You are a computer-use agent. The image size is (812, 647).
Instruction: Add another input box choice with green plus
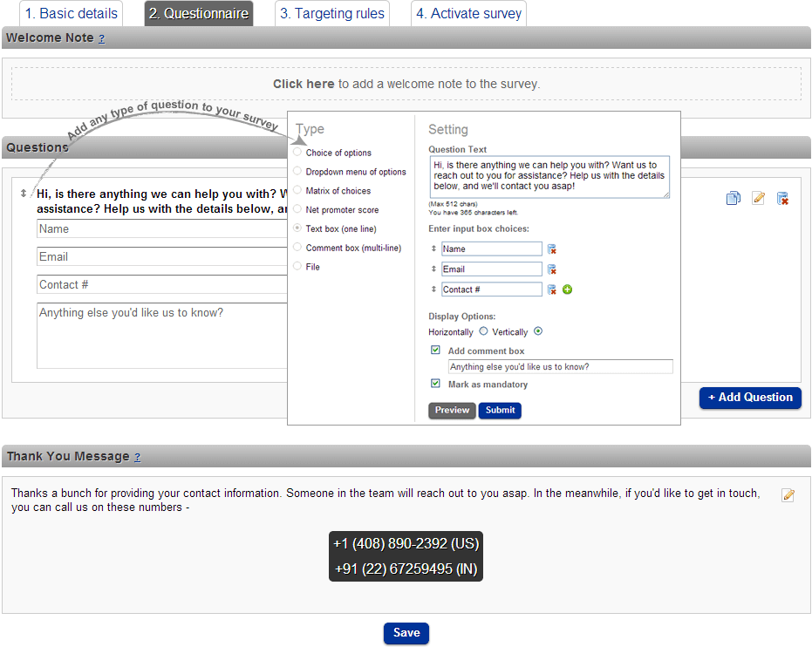[x=567, y=289]
